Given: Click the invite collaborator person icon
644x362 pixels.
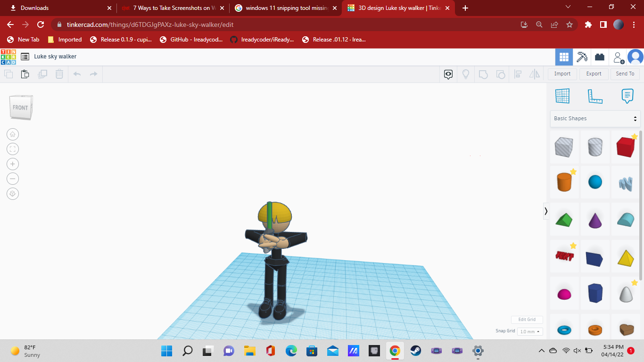Looking at the screenshot, I should point(618,58).
